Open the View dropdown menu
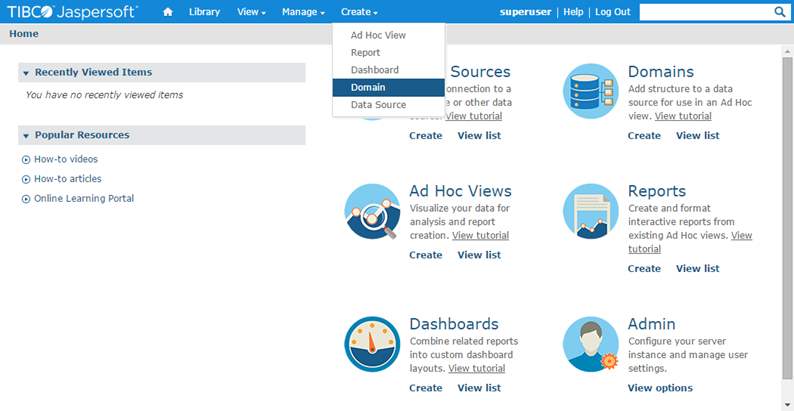This screenshot has width=794, height=411. click(x=252, y=12)
